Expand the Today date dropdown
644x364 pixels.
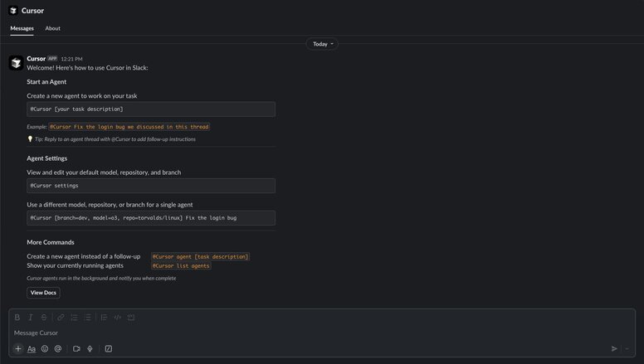[x=322, y=44]
